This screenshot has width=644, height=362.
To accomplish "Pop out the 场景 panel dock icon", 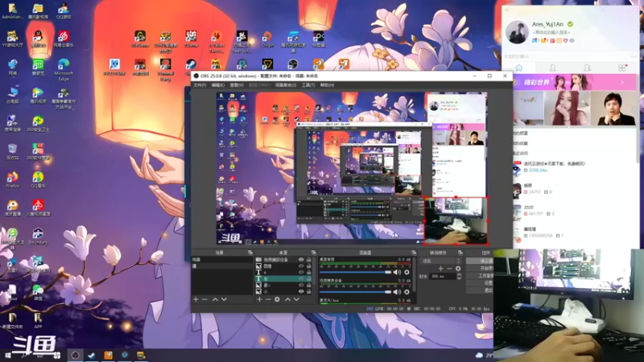I will click(x=250, y=253).
